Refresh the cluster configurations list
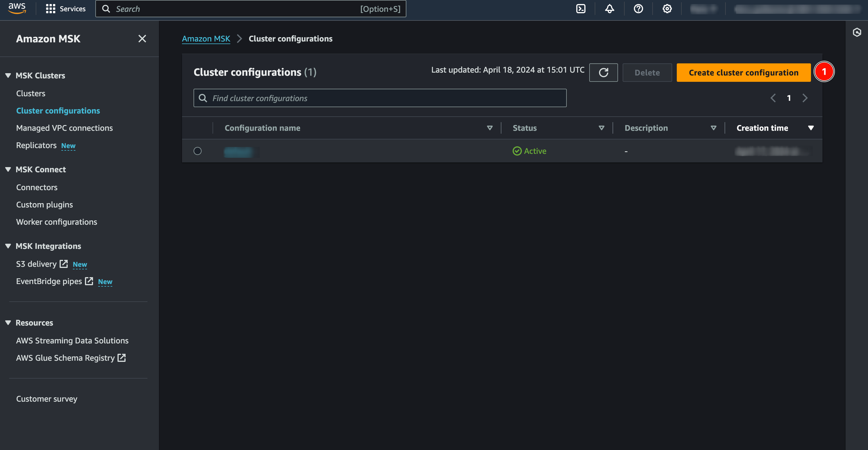The image size is (868, 450). 603,73
